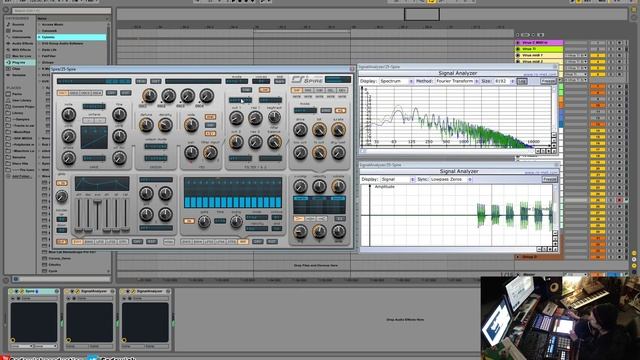Open the Samples browser category

(18, 75)
